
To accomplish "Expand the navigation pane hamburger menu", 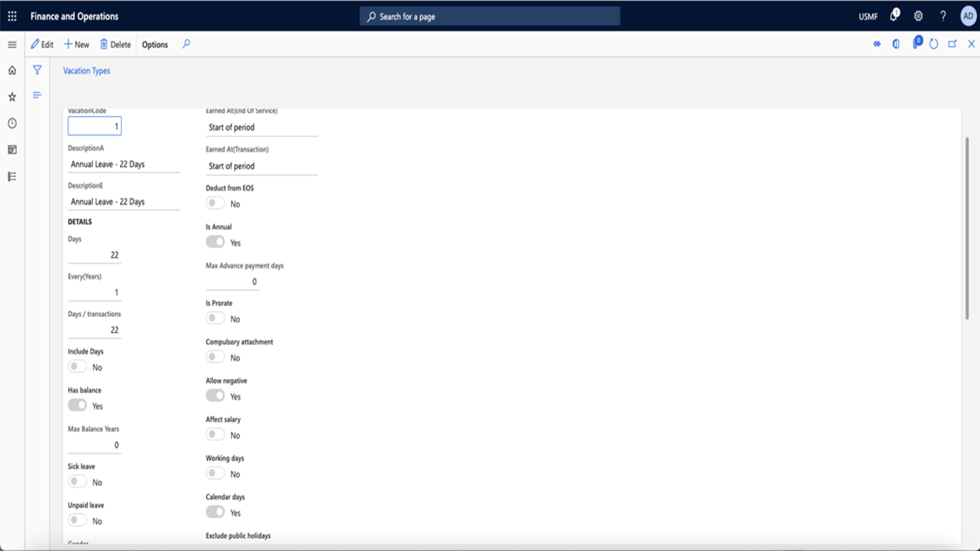I will pos(12,44).
